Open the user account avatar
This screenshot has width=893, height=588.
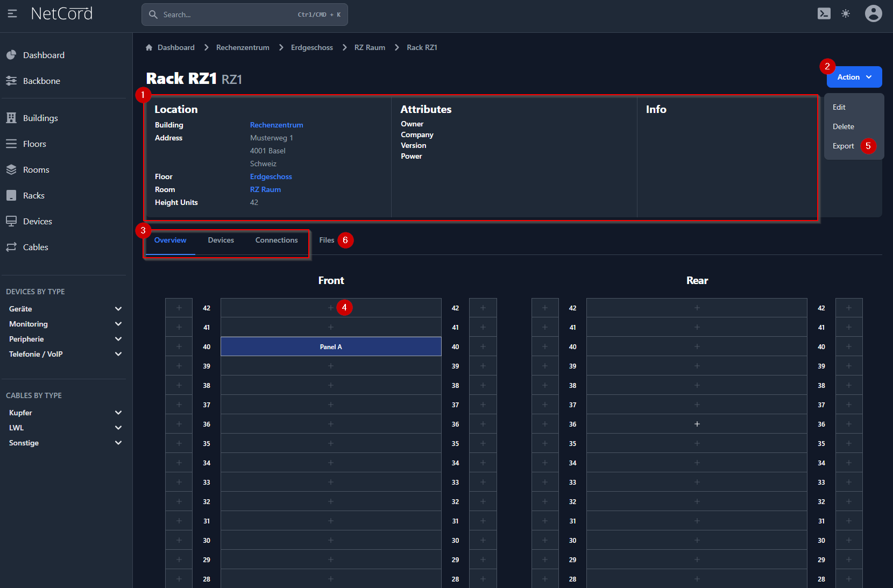pos(873,14)
